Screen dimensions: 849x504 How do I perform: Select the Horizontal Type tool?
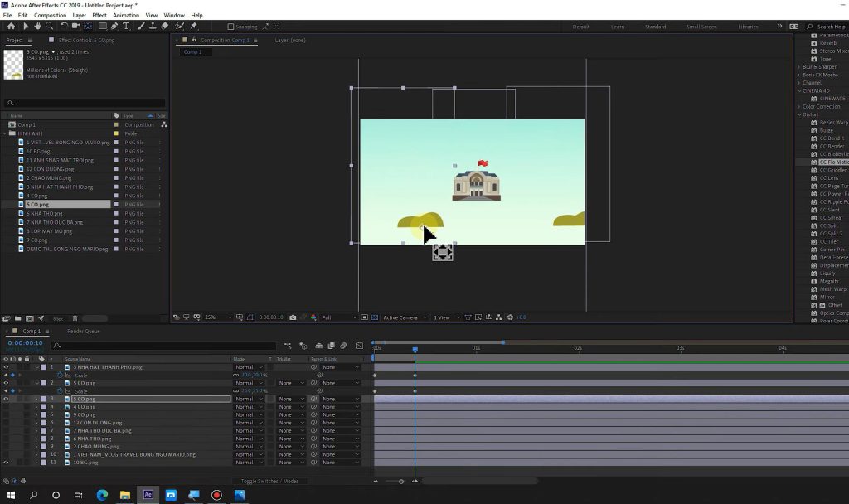(x=125, y=26)
